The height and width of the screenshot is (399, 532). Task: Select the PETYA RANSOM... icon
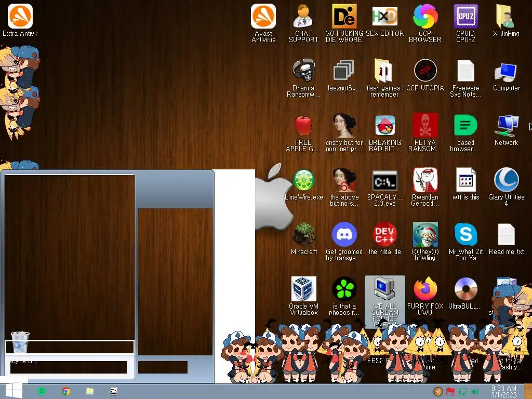pos(425,133)
